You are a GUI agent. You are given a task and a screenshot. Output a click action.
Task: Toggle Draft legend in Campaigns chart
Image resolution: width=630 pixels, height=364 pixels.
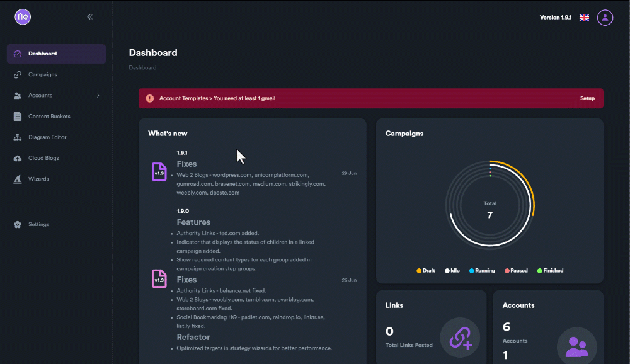coord(426,271)
